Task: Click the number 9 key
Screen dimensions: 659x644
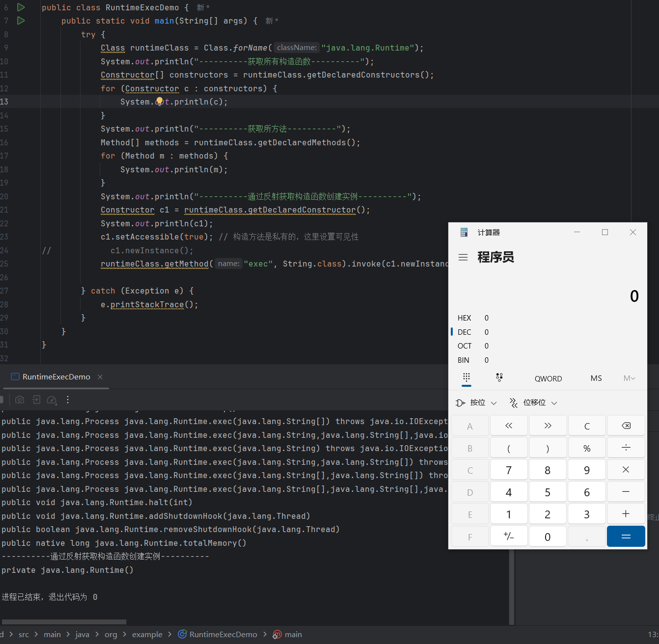Action: (x=587, y=470)
